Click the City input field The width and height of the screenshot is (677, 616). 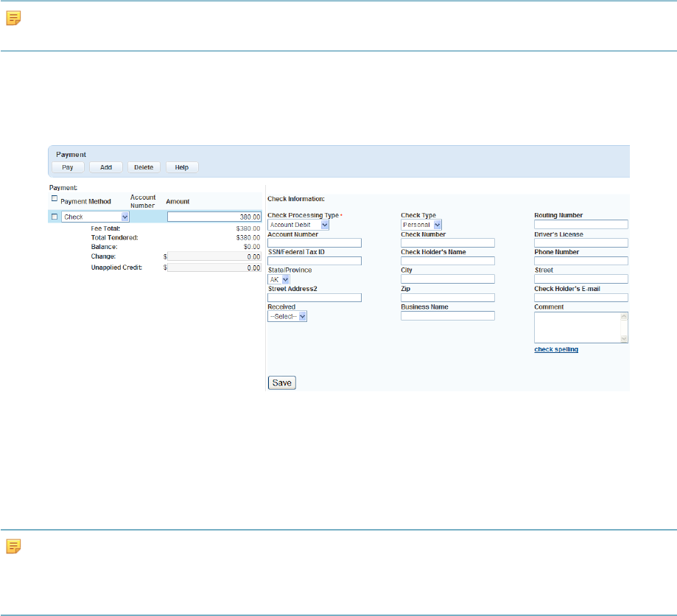448,279
